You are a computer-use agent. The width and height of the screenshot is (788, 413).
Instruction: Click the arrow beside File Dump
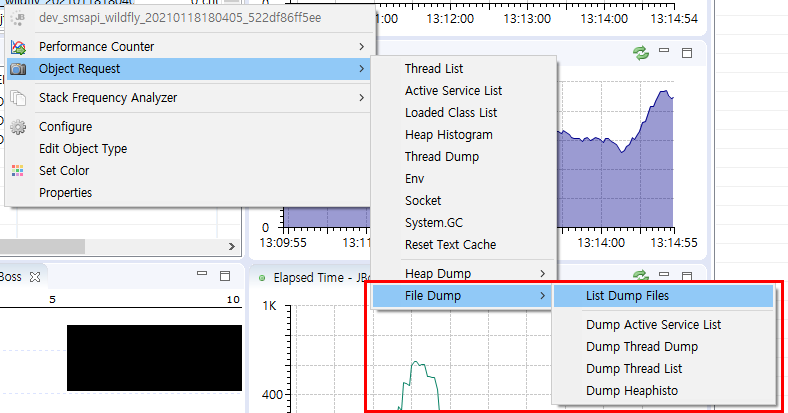[x=542, y=296]
